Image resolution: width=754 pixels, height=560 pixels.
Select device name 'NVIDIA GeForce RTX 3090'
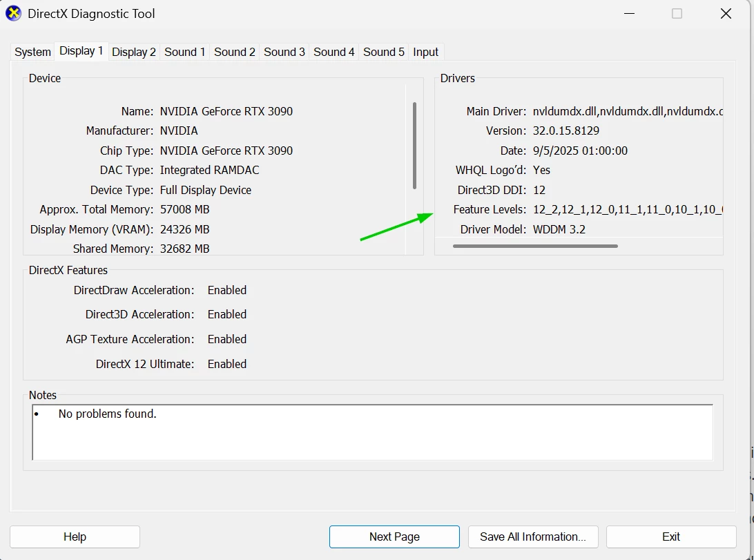pyautogui.click(x=226, y=111)
